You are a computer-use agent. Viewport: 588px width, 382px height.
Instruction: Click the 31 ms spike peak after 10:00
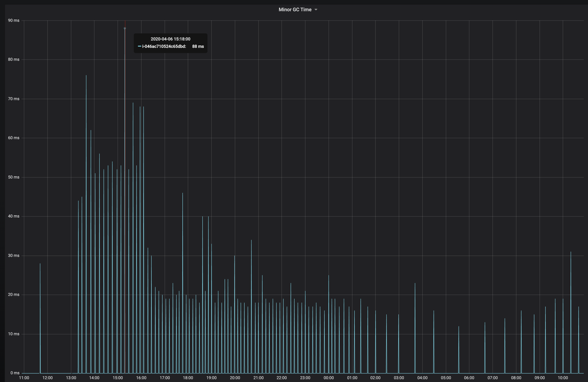pos(571,252)
